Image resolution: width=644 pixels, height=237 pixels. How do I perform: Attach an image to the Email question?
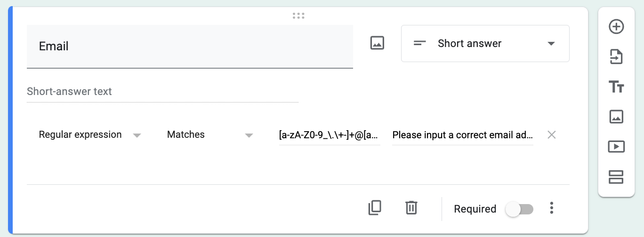(x=377, y=43)
